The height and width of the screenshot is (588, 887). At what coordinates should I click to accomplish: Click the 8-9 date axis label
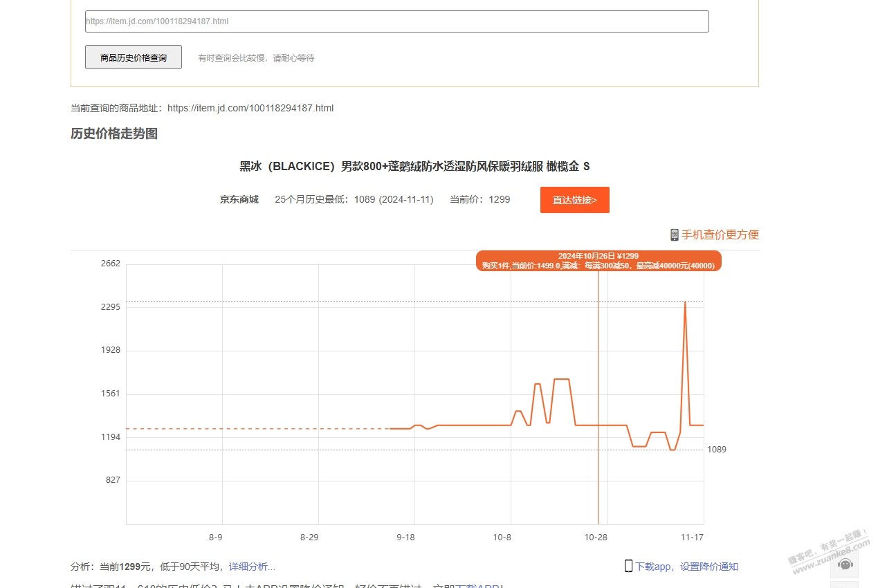(215, 538)
